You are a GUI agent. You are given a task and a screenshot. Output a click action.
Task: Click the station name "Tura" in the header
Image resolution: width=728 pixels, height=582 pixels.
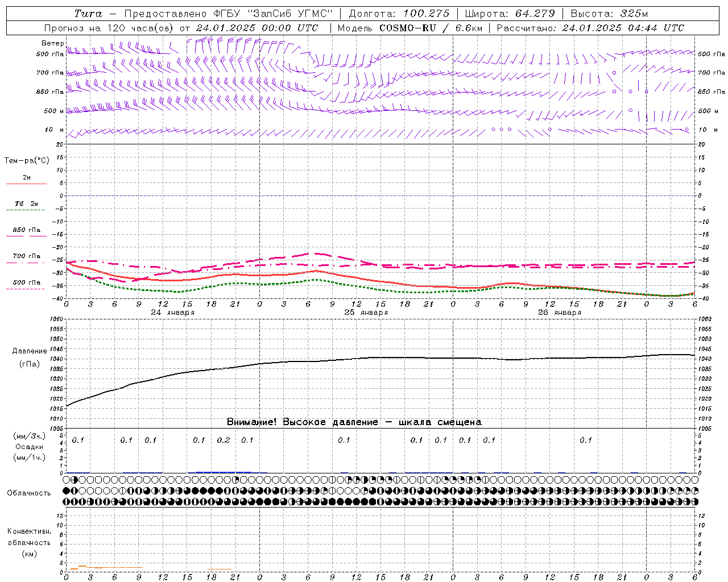(88, 14)
